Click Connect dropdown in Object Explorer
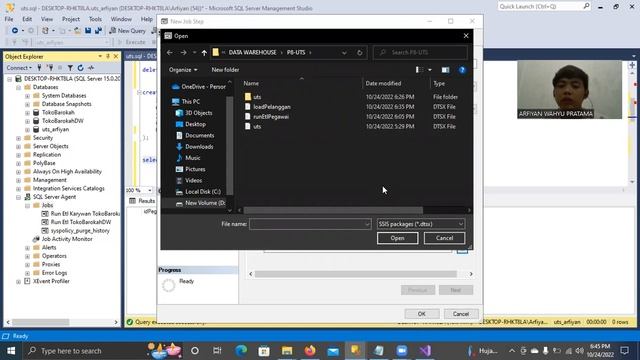This screenshot has width=640, height=360. (x=19, y=68)
